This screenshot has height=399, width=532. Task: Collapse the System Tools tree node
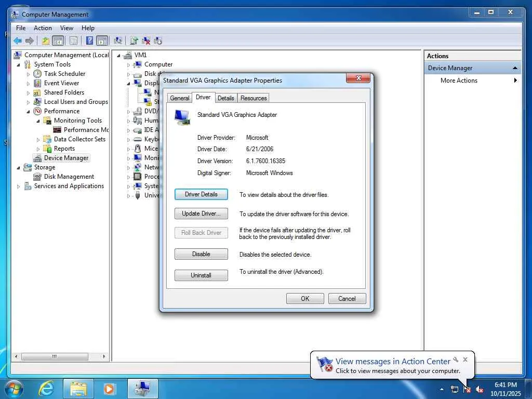point(18,64)
